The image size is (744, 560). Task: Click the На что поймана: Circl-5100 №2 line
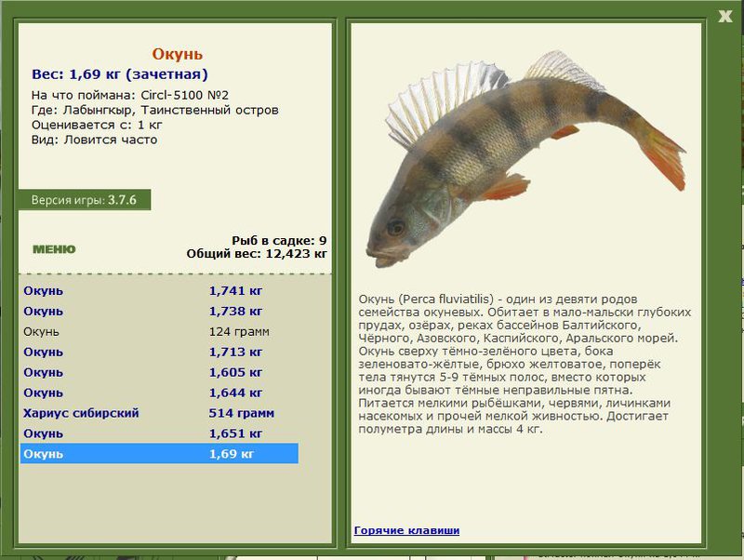[130, 95]
